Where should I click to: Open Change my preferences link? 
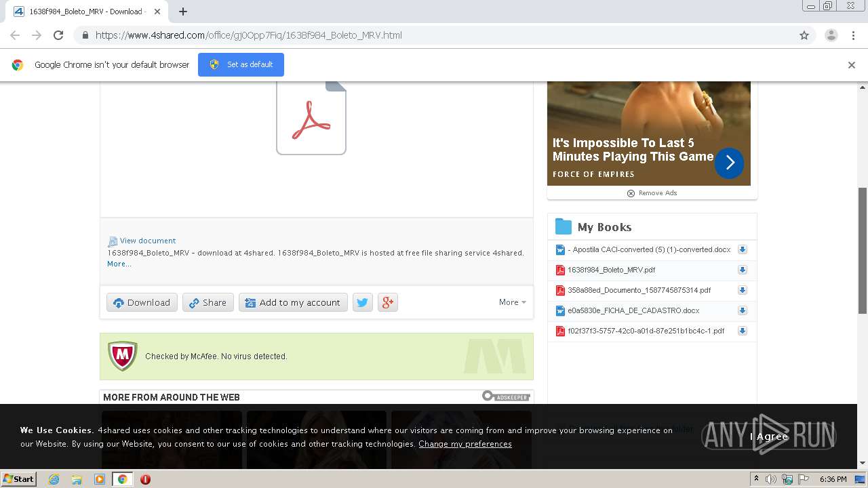(465, 444)
